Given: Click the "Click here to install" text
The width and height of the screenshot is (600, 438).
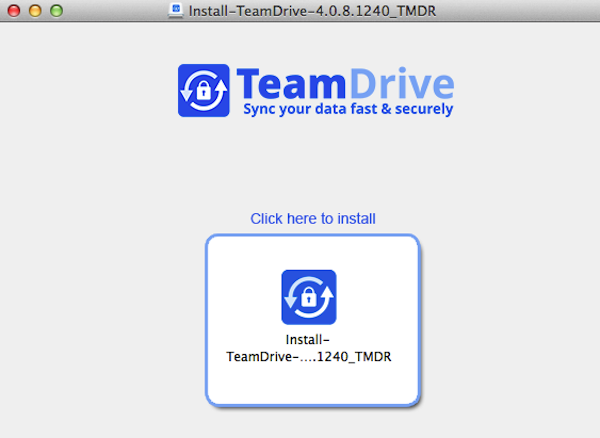Looking at the screenshot, I should click(313, 219).
